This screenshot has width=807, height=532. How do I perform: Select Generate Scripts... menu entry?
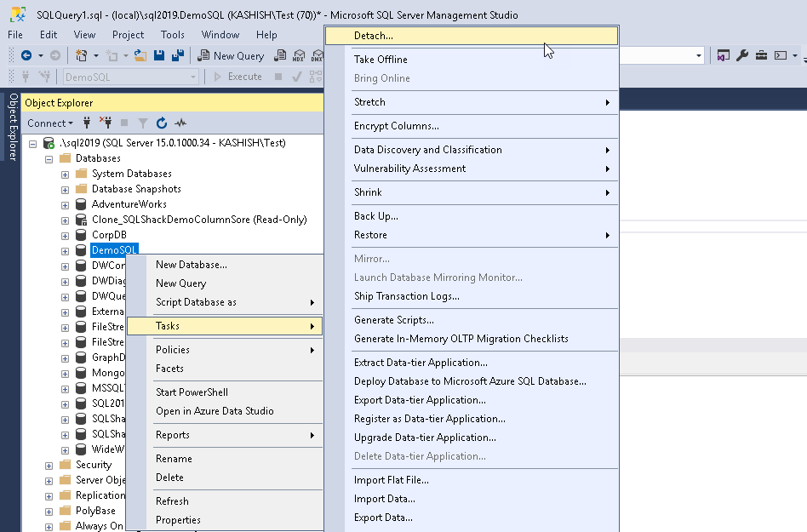click(x=393, y=320)
